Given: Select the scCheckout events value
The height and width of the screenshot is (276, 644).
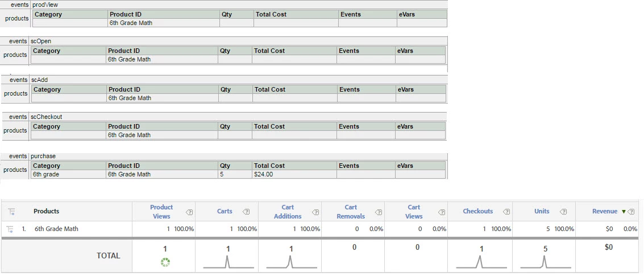Looking at the screenshot, I should [47, 117].
